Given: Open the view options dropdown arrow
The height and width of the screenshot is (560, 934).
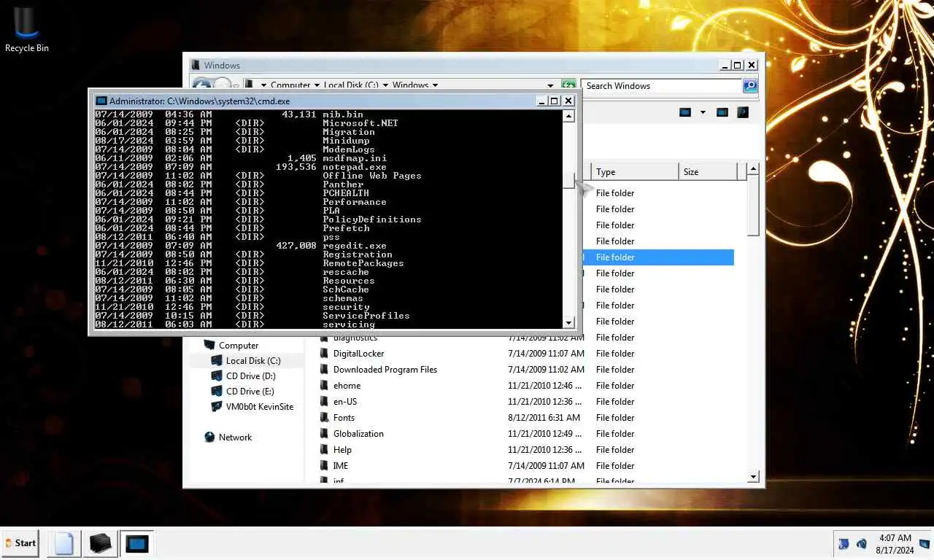Looking at the screenshot, I should [703, 112].
